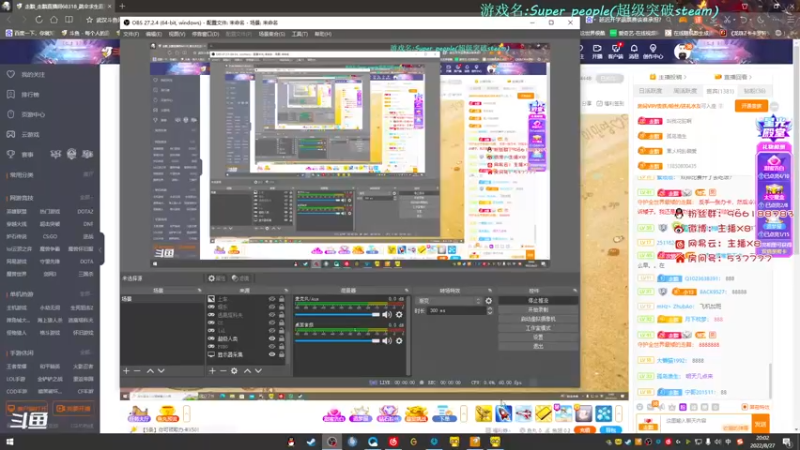Switch to 日活跃度 tab in Douyu panel
This screenshot has width=800, height=450.
click(650, 91)
